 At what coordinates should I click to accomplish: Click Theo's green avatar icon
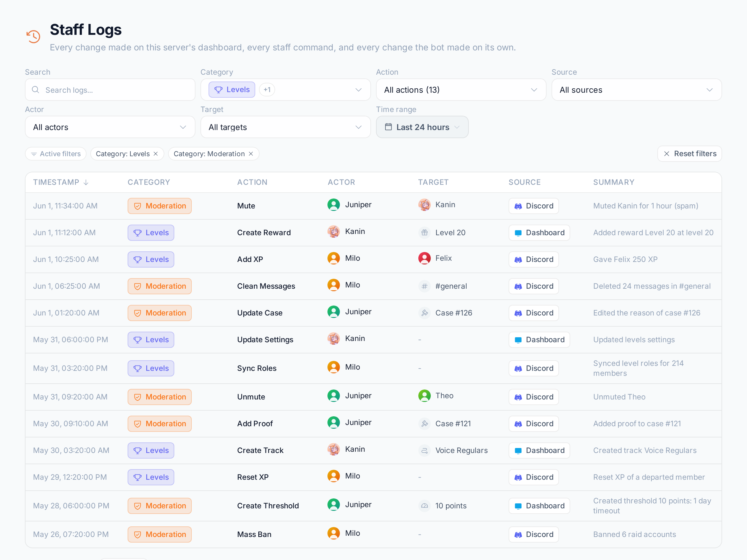coord(425,396)
